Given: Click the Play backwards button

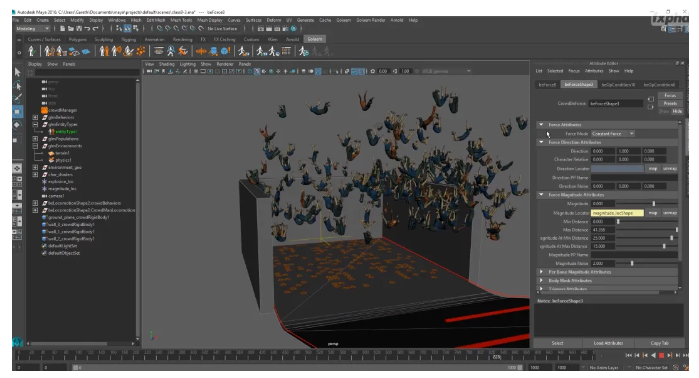Looking at the screenshot, I should pos(653,355).
